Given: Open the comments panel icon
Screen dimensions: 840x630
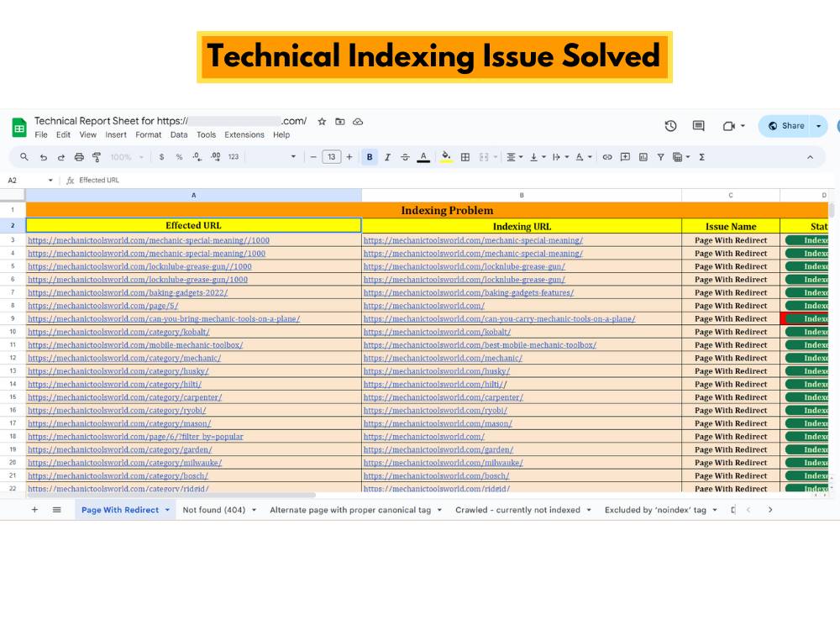Looking at the screenshot, I should (699, 126).
